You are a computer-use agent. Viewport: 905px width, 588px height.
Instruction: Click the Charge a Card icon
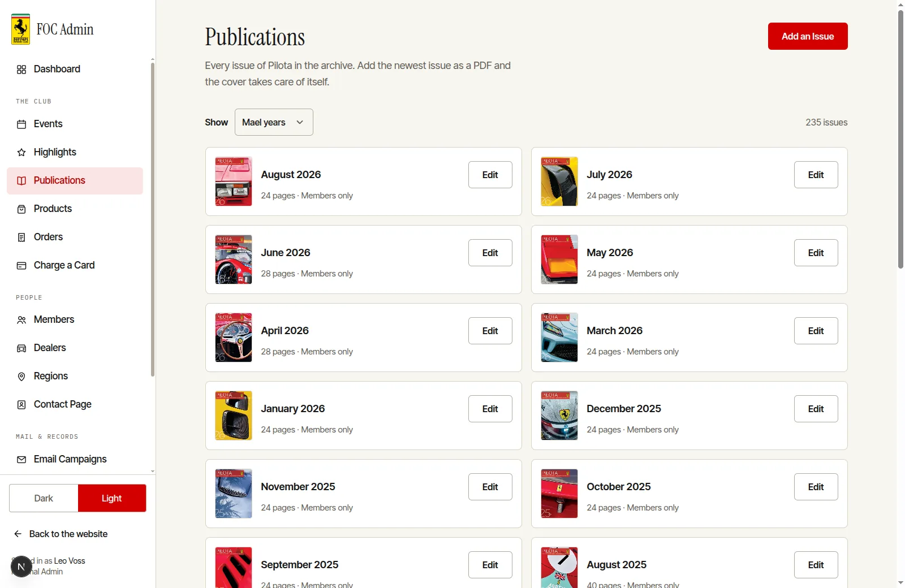tap(21, 266)
